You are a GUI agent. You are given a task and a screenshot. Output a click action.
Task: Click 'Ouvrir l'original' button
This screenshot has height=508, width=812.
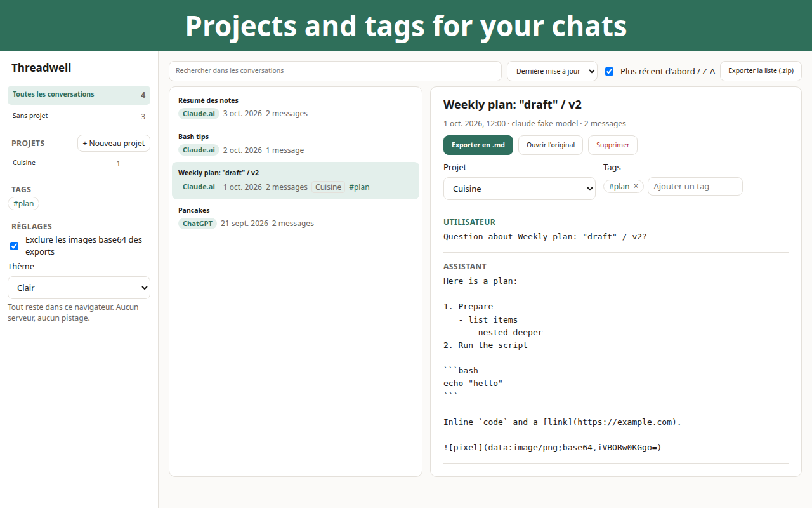point(551,145)
